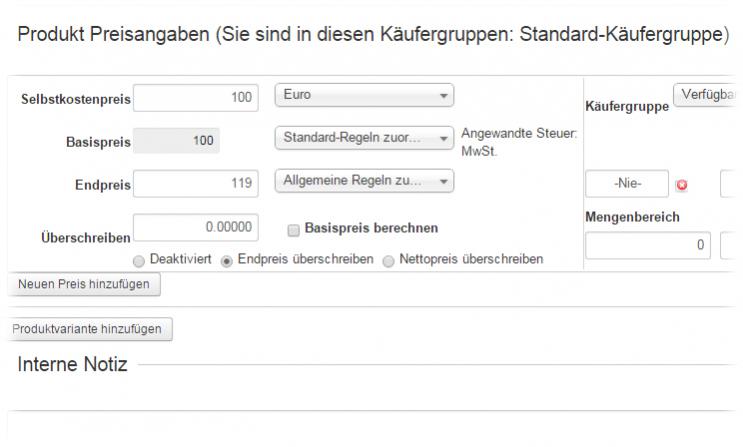Click the -Nie- date field
This screenshot has width=743, height=447.
coord(627,185)
